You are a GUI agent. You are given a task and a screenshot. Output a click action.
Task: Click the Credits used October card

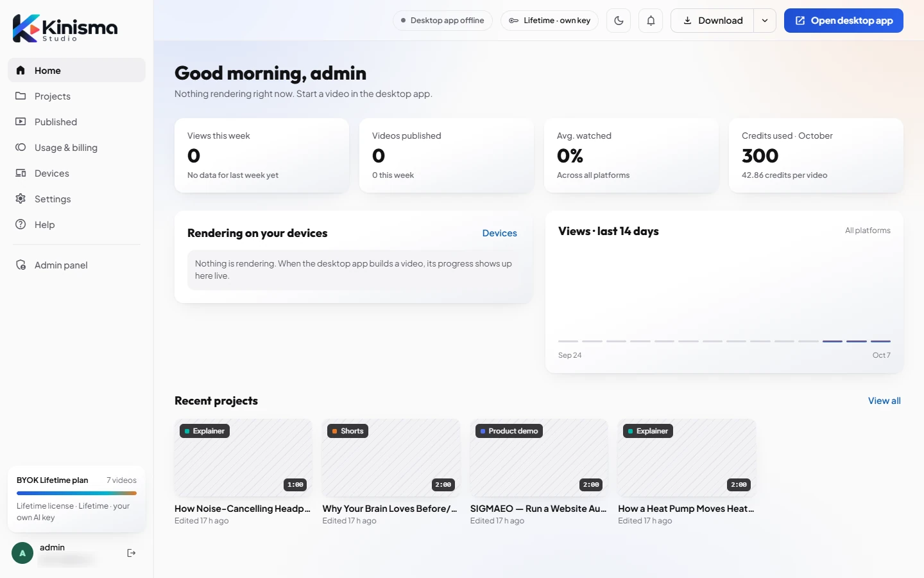point(816,155)
